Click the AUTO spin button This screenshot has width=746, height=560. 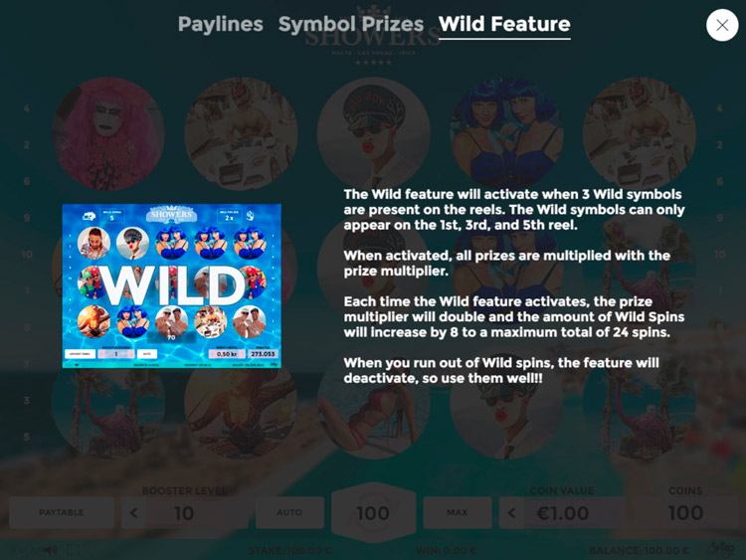point(289,512)
